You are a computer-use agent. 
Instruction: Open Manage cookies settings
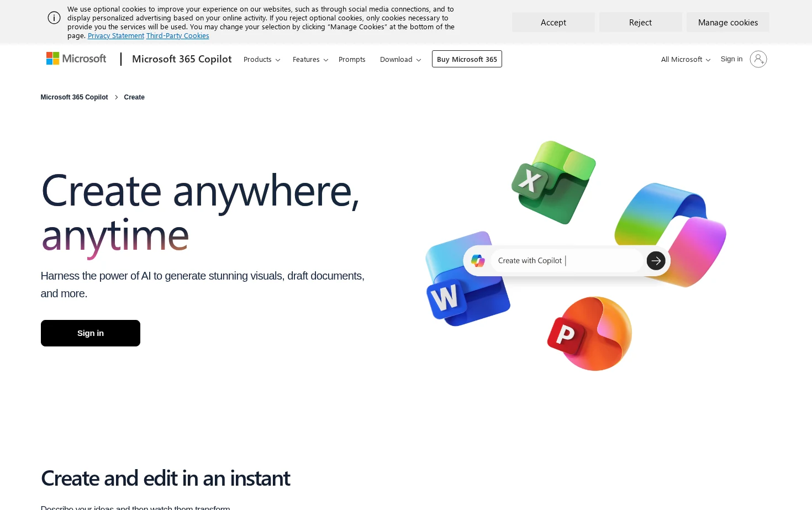click(x=727, y=23)
